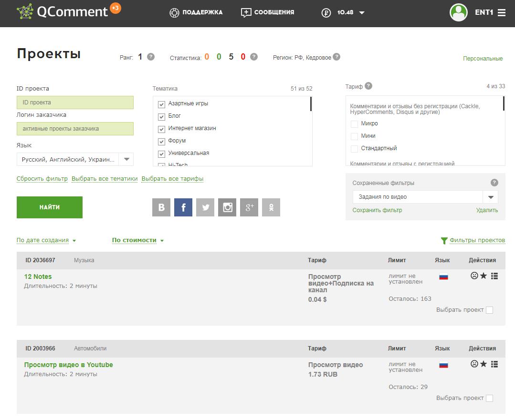The width and height of the screenshot is (515, 420).
Task: Click the QComment logo icon
Action: tap(25, 11)
